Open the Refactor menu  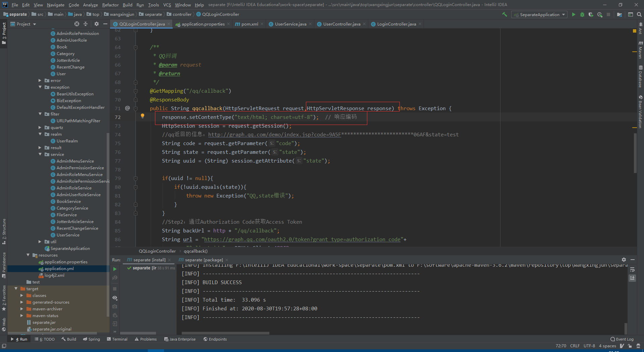tap(110, 5)
